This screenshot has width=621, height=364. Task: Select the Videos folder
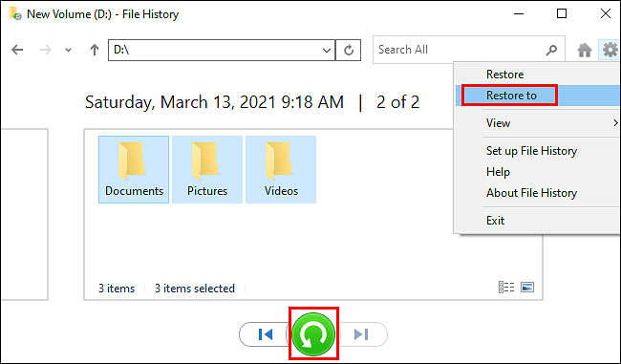[x=281, y=169]
